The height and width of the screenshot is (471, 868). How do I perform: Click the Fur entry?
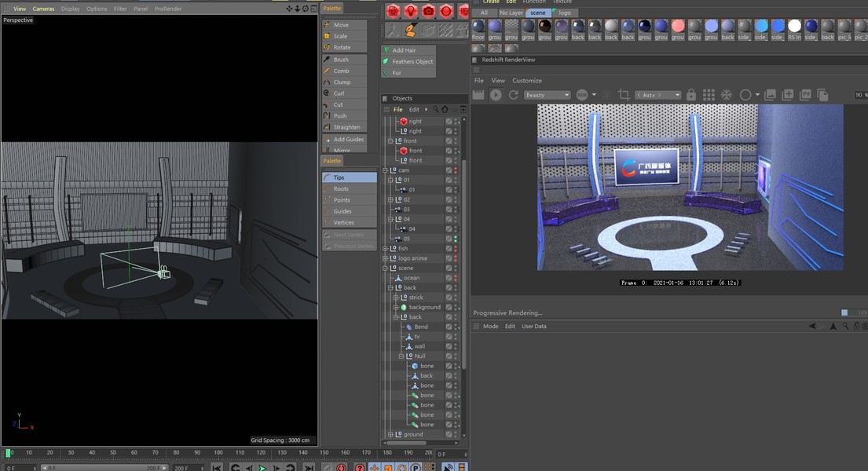(x=408, y=73)
